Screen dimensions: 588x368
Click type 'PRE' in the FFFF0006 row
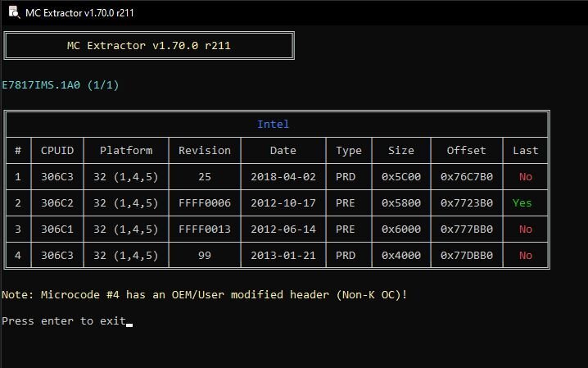346,203
